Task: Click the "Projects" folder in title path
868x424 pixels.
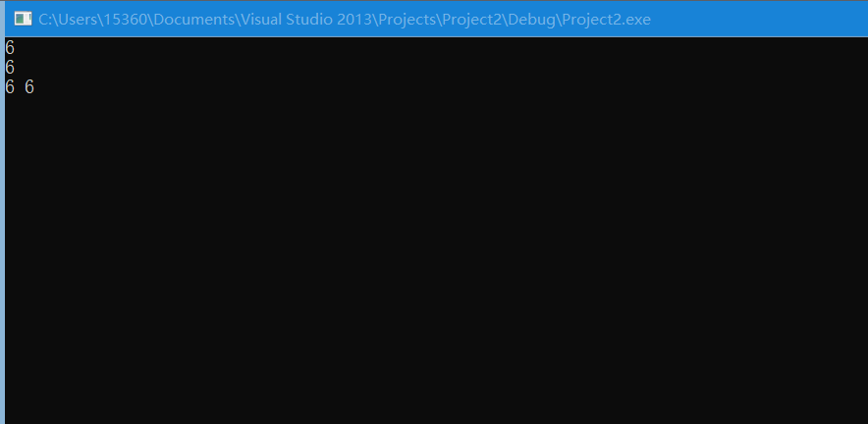Action: point(412,20)
